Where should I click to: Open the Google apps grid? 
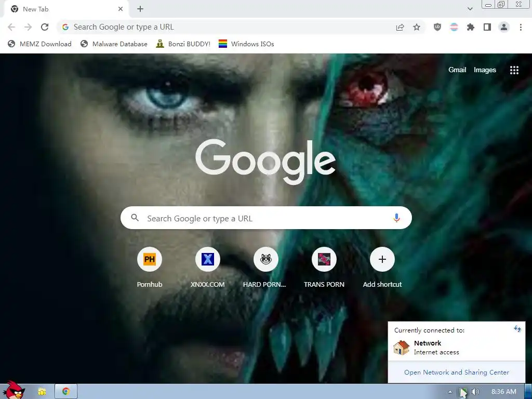[514, 70]
